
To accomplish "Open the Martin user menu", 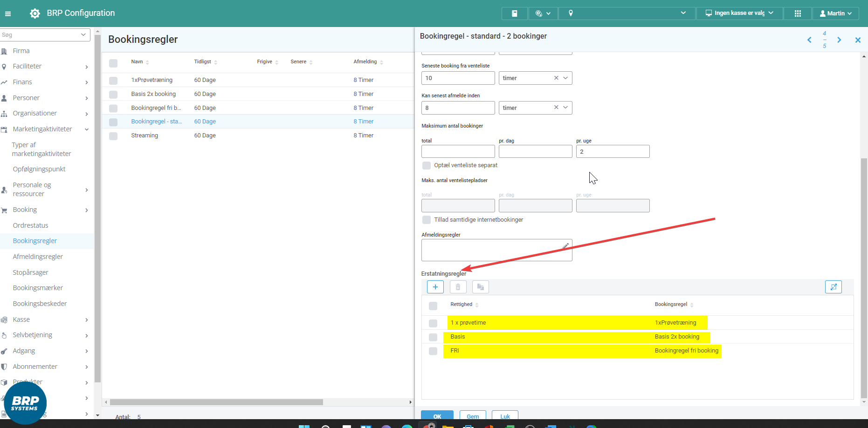I will coord(836,14).
